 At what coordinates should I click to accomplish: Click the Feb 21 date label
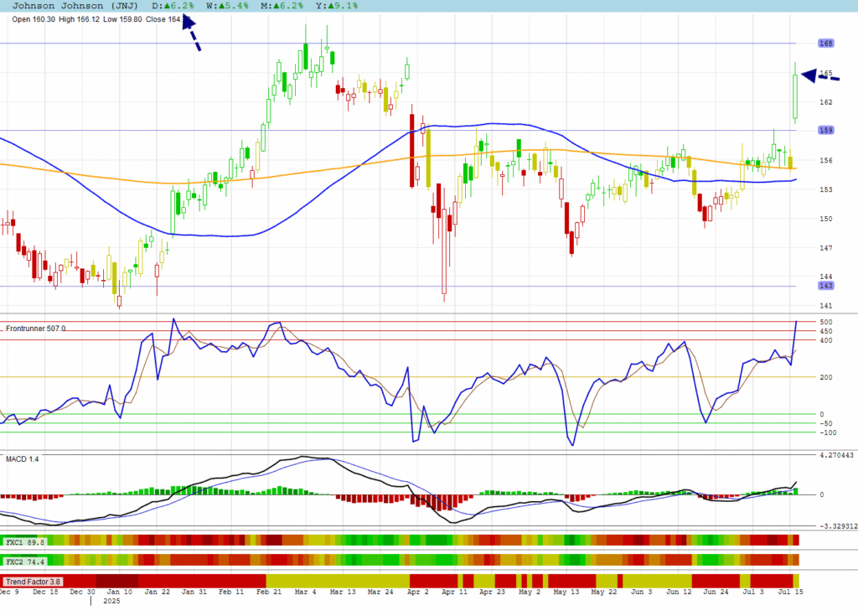pos(269,592)
